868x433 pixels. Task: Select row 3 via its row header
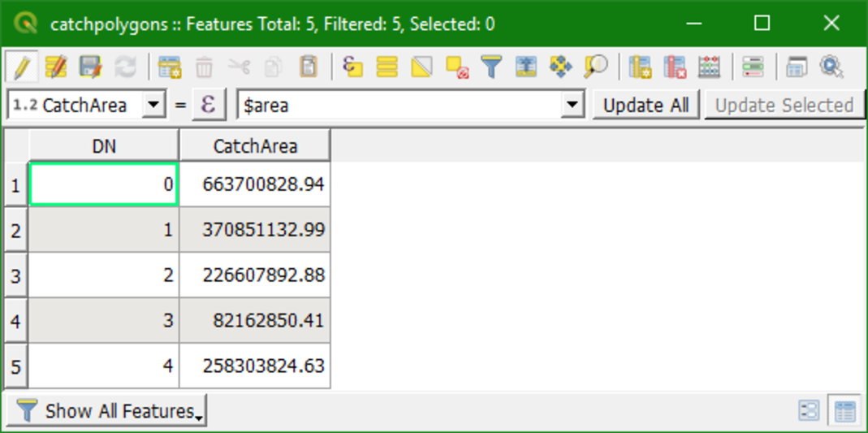point(15,275)
